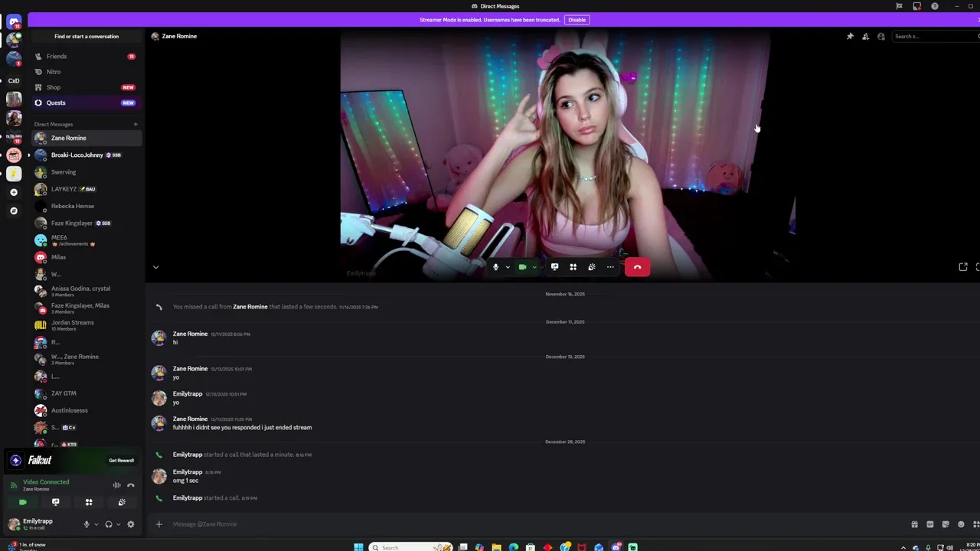Screen dimensions: 980x551
Task: Turn off camera in the call control bar
Action: point(522,267)
